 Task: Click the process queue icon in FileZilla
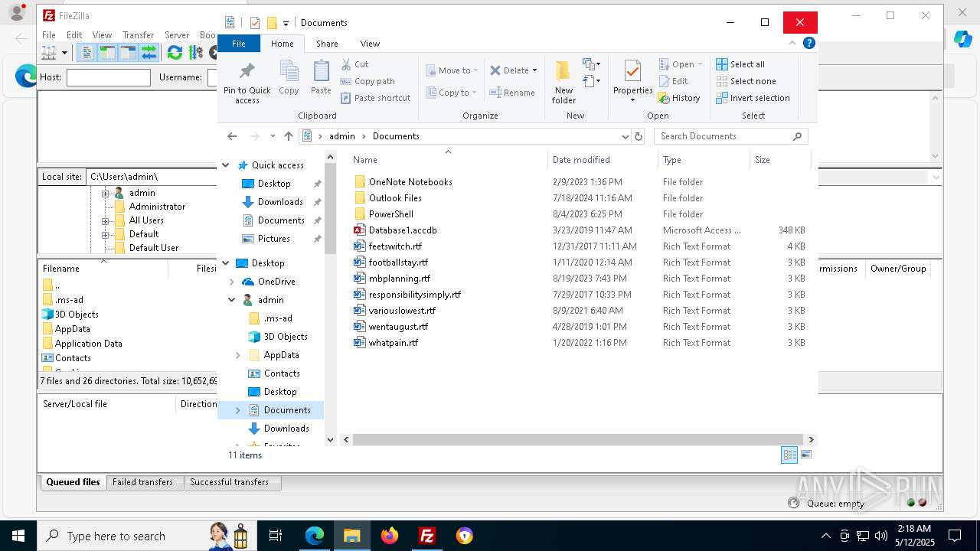(x=195, y=53)
